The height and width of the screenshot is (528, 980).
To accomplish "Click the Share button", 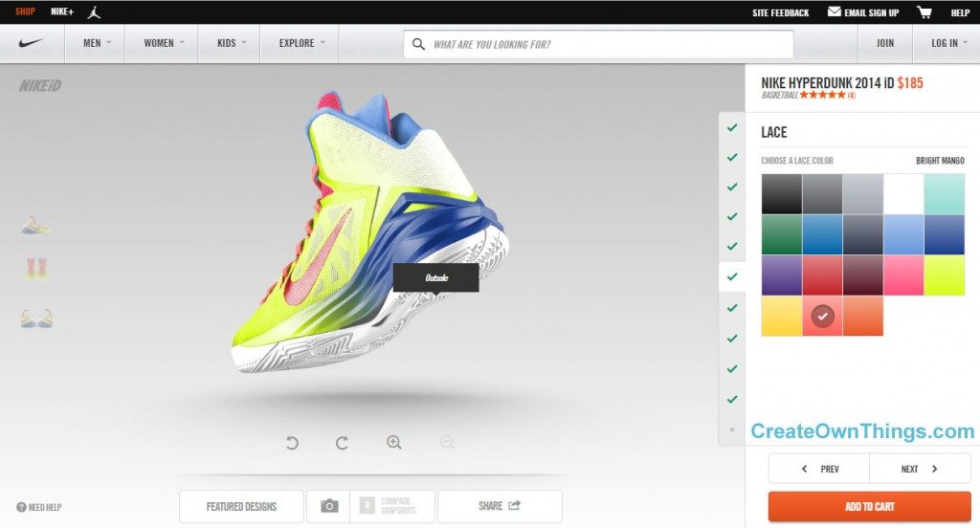I will [x=500, y=506].
